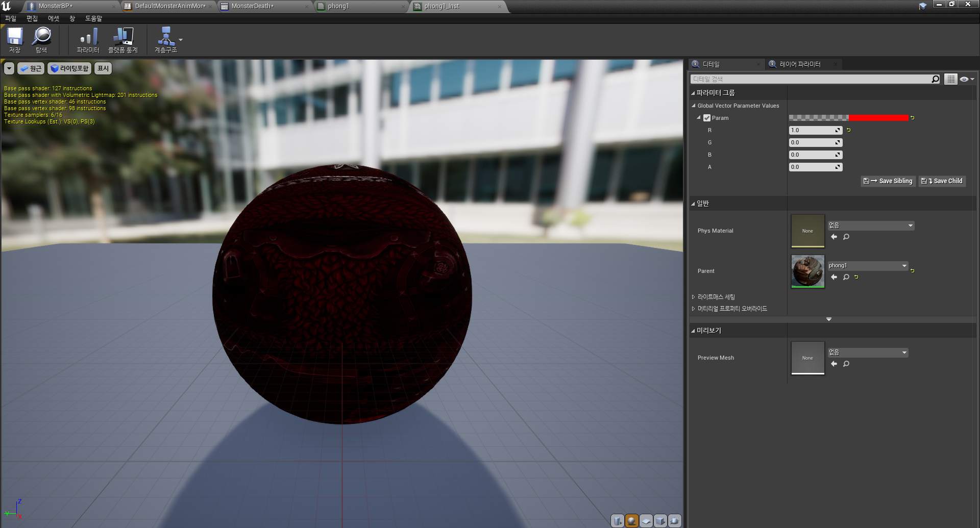Click the Save (저장) toolbar icon
This screenshot has width=980, height=528.
point(15,40)
